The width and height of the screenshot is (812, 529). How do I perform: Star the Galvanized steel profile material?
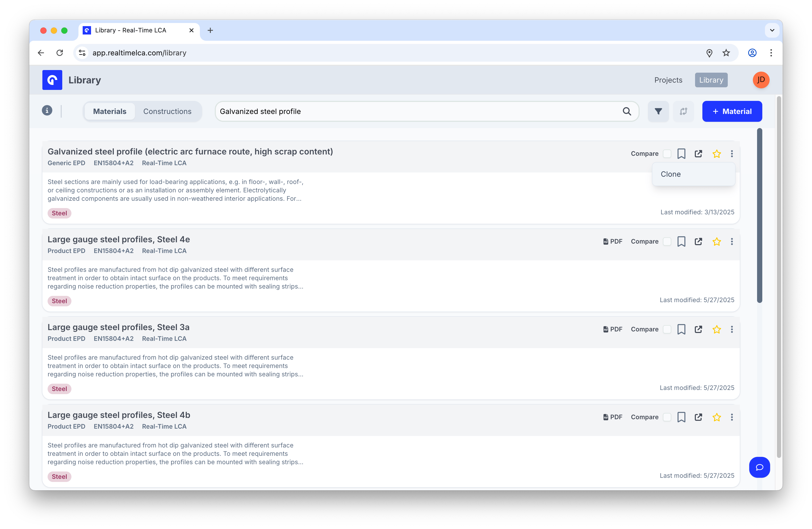[717, 154]
